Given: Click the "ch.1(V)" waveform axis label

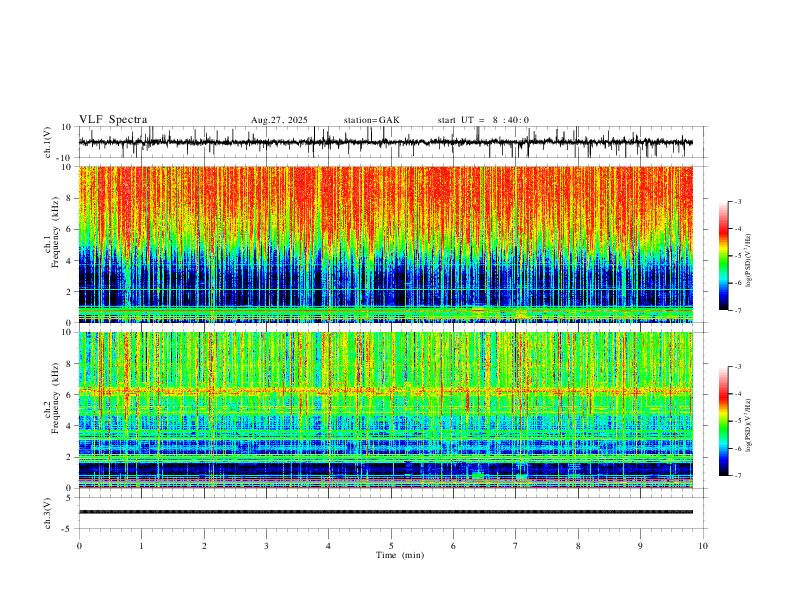Looking at the screenshot, I should [x=48, y=142].
